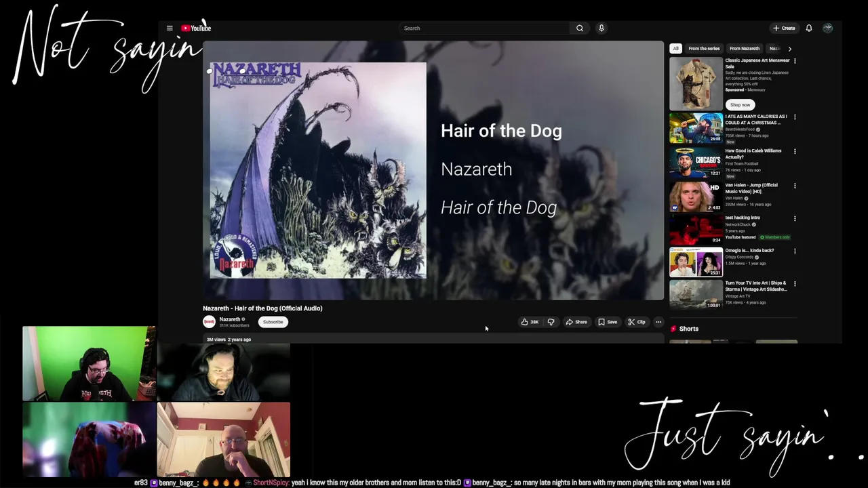Open Nazareth channel avatar
Screen dimensions: 868x488
tap(209, 322)
